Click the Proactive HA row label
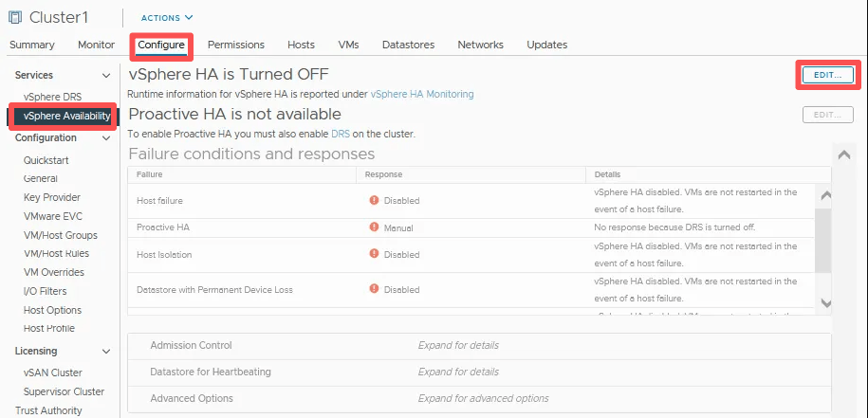Viewport: 868px width, 418px height. (163, 227)
